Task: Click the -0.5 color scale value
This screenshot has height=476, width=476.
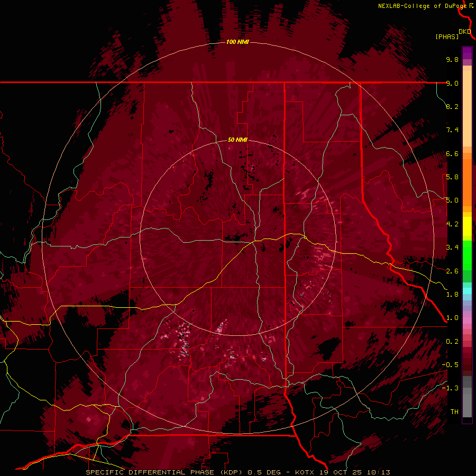Action: [450, 365]
